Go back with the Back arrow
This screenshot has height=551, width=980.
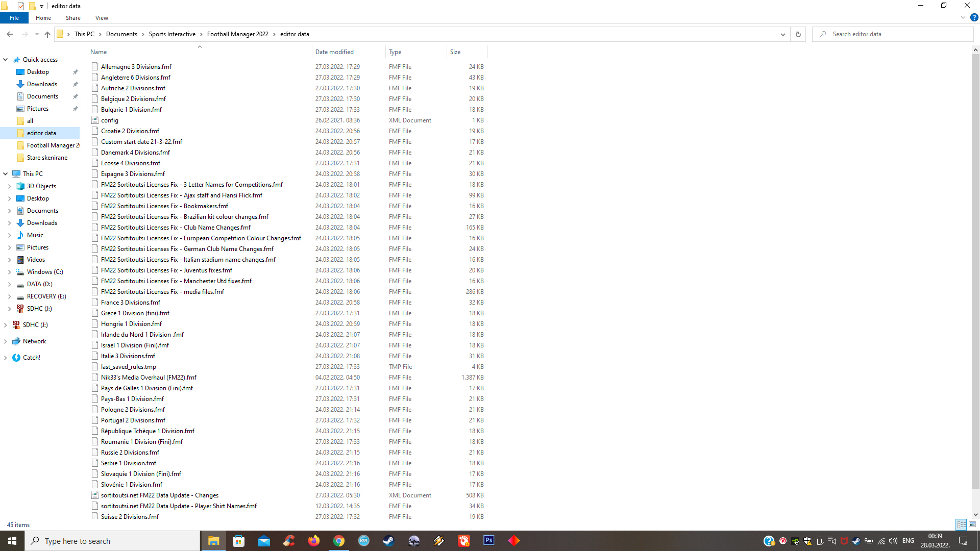point(10,34)
